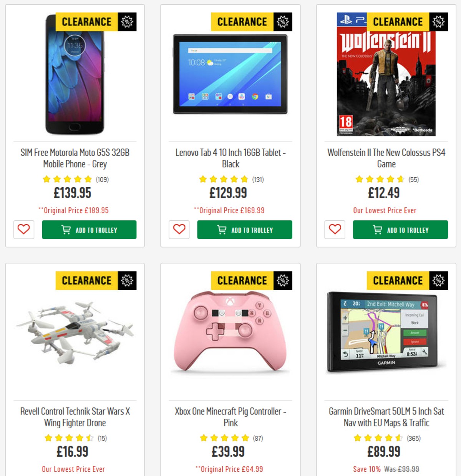Toggle the heart favourite for the Lenovo Tab 4

tap(179, 230)
